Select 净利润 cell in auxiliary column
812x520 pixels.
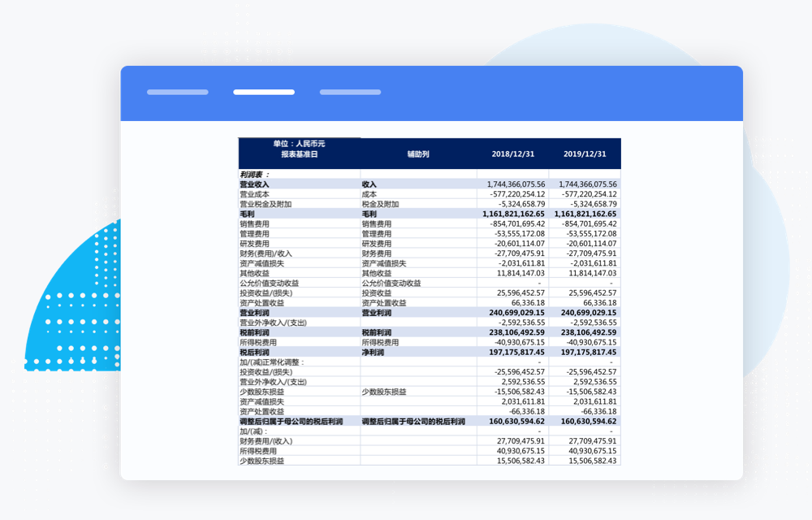pos(377,352)
